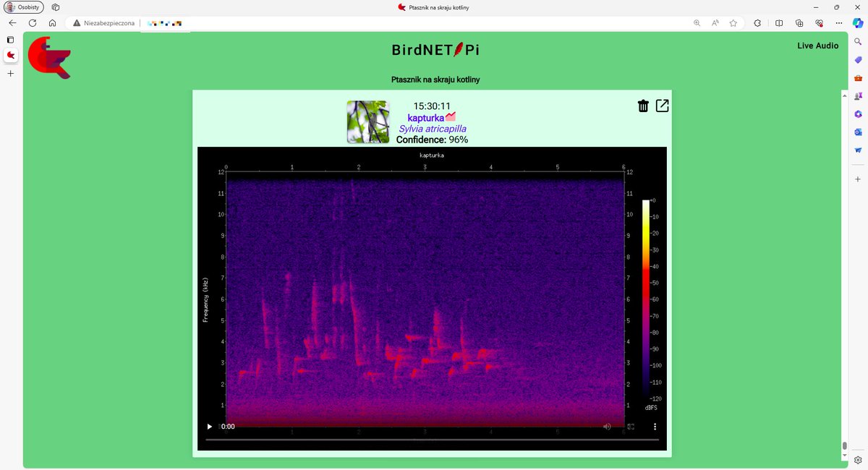Screen dimensions: 868x470
Task: Toggle fullscreen on the audio player
Action: (x=631, y=427)
